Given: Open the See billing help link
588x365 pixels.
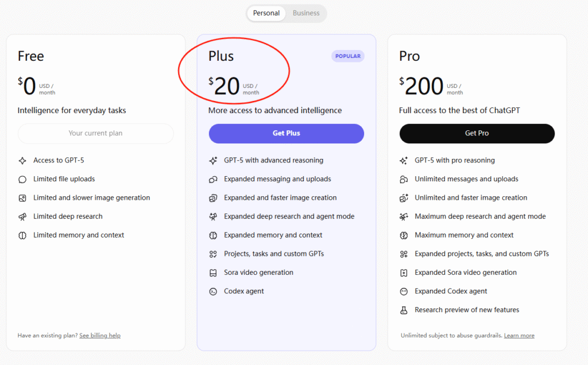Looking at the screenshot, I should coord(100,335).
